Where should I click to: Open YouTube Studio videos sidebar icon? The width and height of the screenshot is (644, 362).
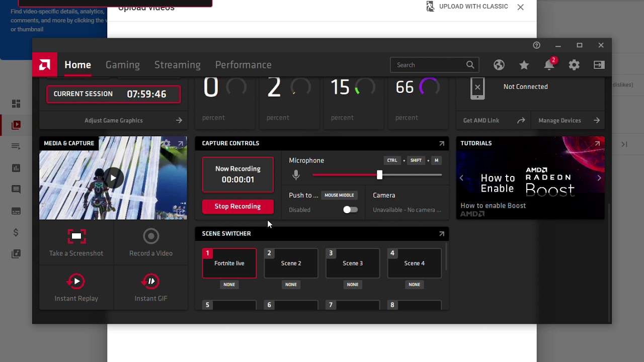(x=16, y=125)
